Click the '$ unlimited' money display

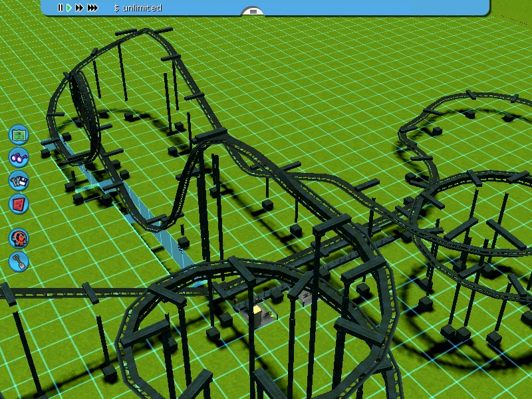tap(138, 8)
